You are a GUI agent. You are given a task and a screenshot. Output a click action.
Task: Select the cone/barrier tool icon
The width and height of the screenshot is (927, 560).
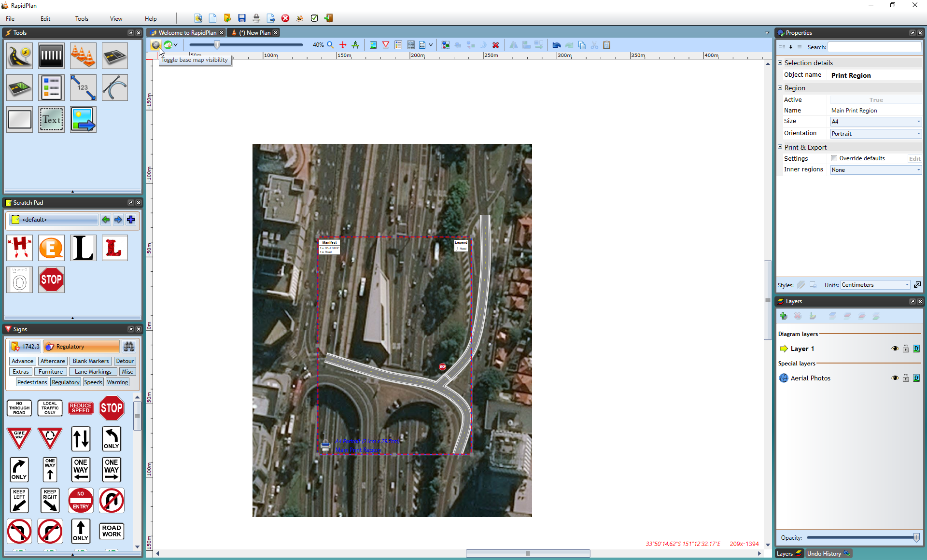[83, 56]
